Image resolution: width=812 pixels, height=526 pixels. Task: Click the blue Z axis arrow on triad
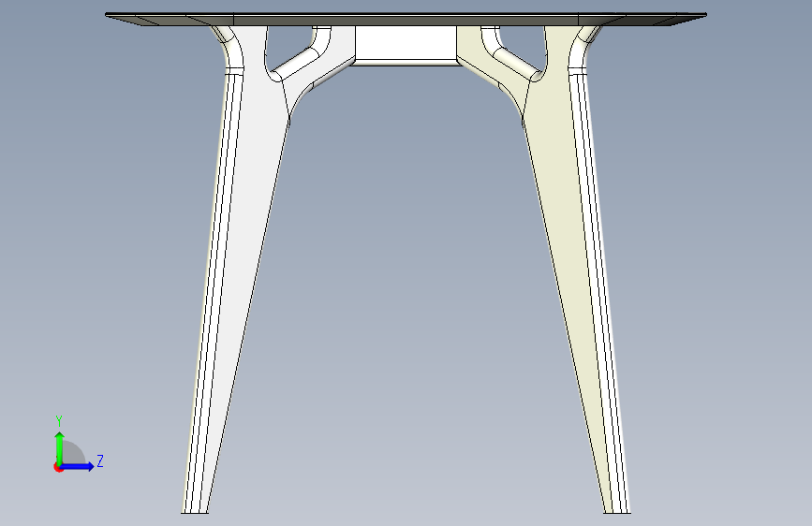(x=78, y=466)
